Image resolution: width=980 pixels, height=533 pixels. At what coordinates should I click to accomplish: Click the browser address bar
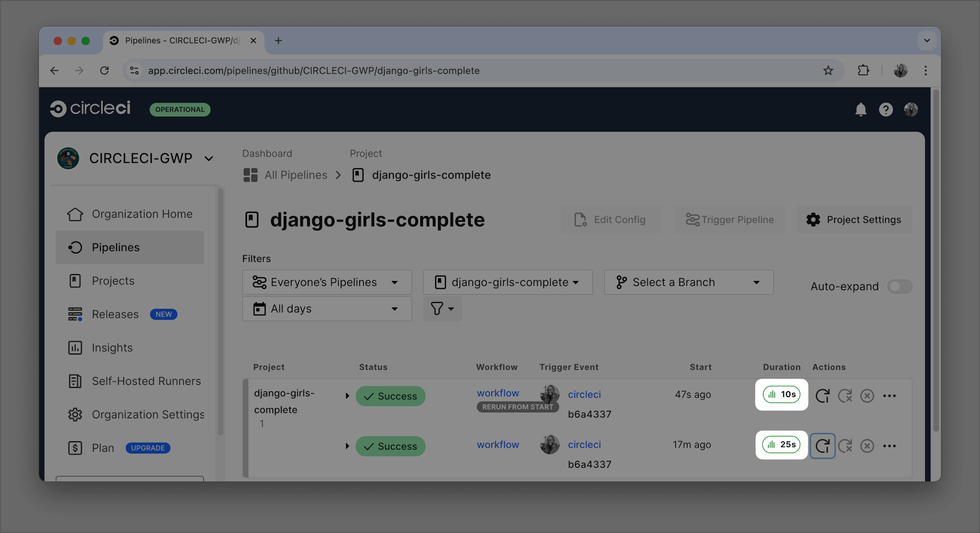(x=314, y=71)
